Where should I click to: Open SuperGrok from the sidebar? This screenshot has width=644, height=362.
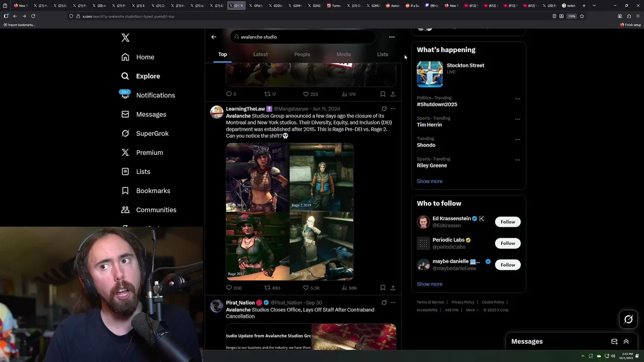coord(145,133)
